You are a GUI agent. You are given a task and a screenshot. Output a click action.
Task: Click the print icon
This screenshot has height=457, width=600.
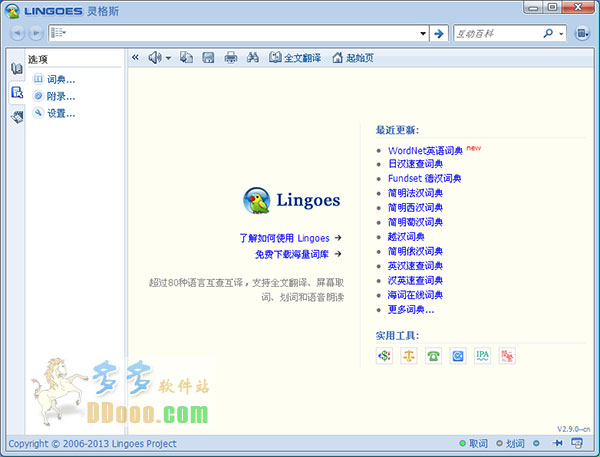click(231, 58)
